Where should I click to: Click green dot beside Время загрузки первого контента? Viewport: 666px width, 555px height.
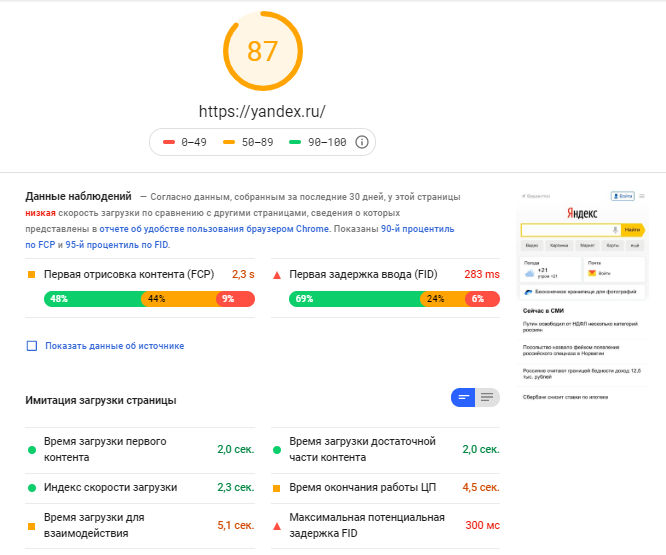coord(32,450)
